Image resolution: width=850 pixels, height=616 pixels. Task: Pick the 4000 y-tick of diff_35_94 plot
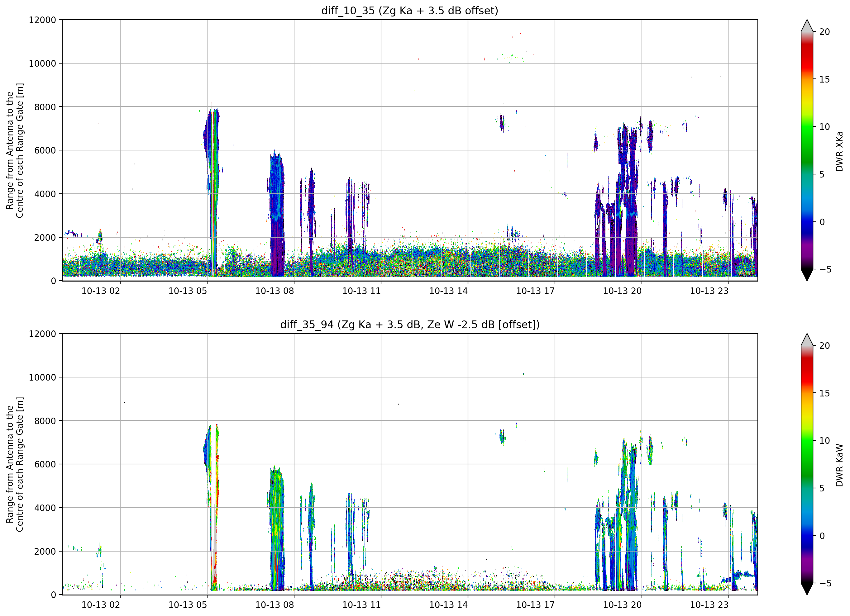(45, 508)
